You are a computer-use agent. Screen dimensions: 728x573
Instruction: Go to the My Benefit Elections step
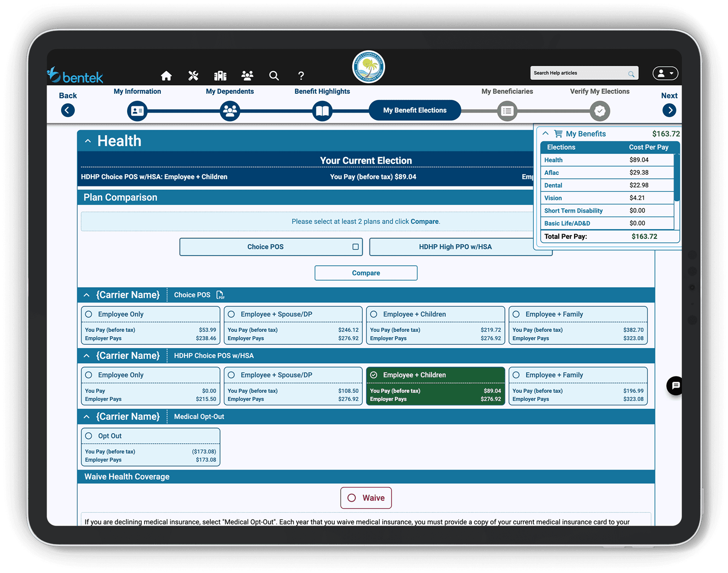click(414, 110)
